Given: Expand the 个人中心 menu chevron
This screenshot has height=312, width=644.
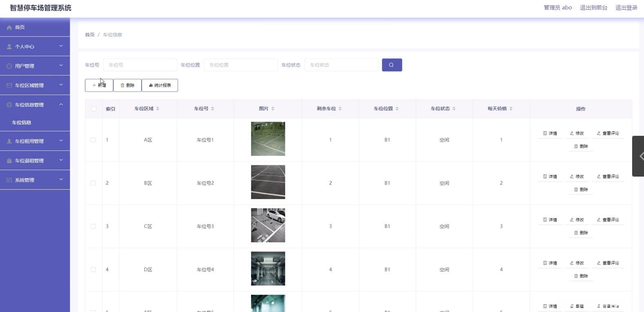Looking at the screenshot, I should click(x=61, y=46).
